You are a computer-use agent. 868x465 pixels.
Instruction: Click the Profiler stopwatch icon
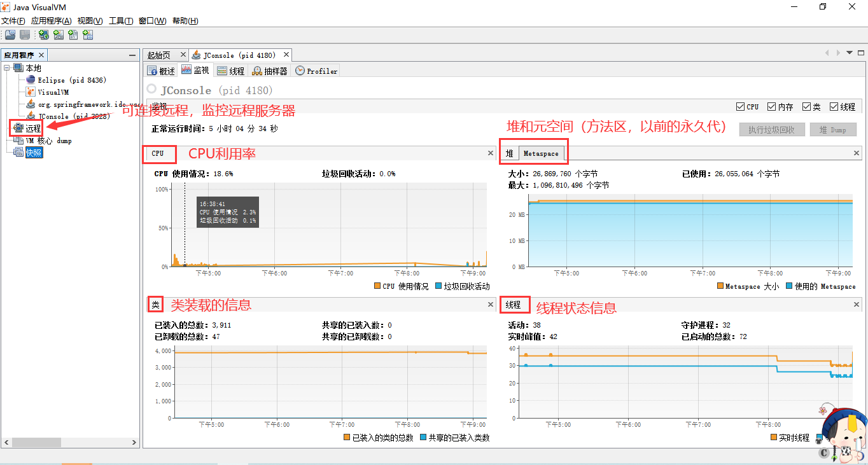click(x=300, y=71)
